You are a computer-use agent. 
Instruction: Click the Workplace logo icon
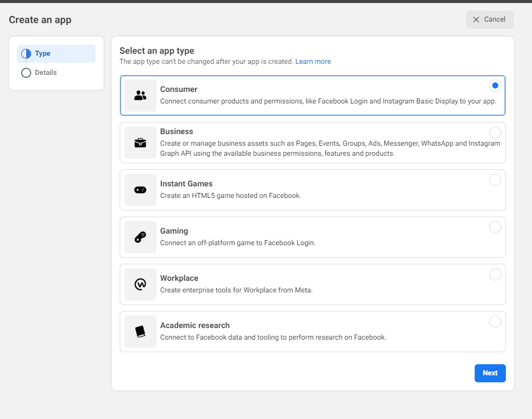click(x=140, y=284)
